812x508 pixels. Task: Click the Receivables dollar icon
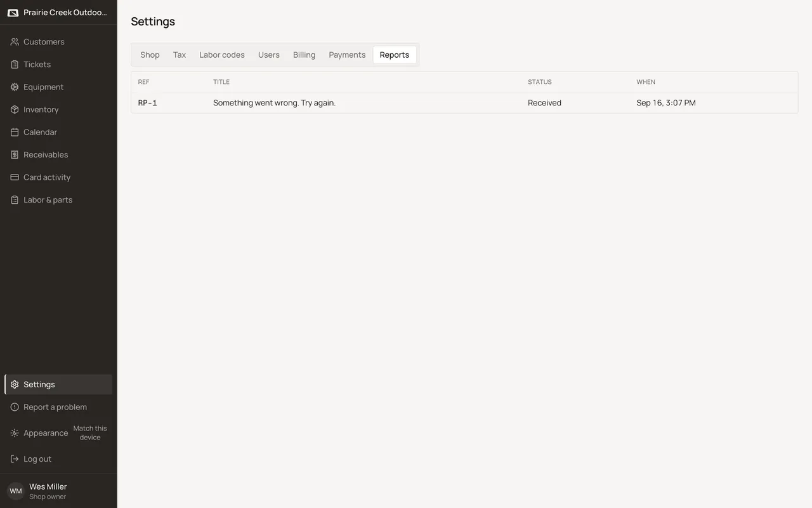pos(15,154)
